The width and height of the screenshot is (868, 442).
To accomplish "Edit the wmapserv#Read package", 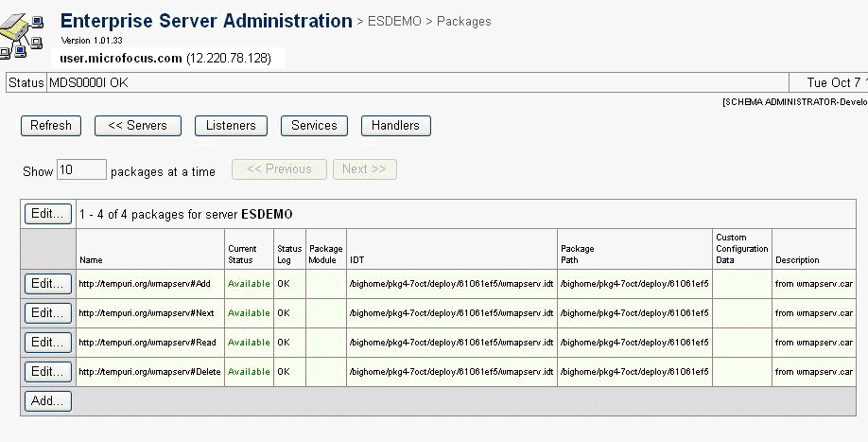I will pyautogui.click(x=47, y=342).
